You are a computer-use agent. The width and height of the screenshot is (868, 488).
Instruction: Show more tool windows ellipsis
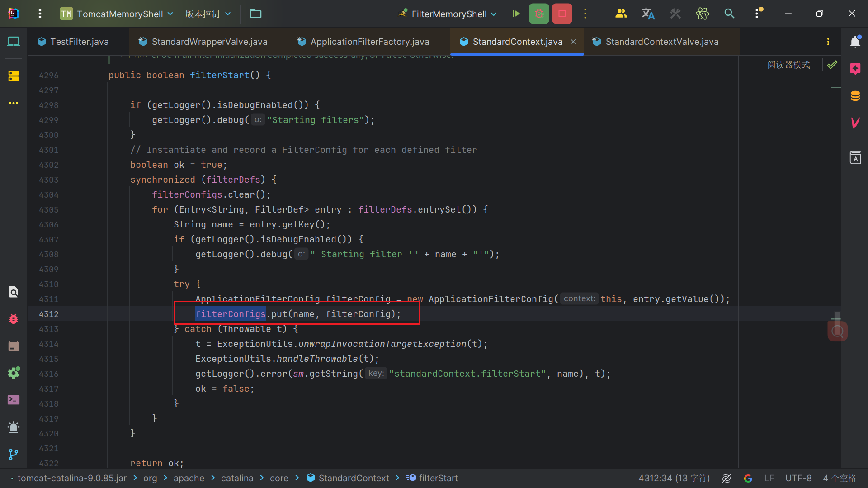[x=14, y=103]
